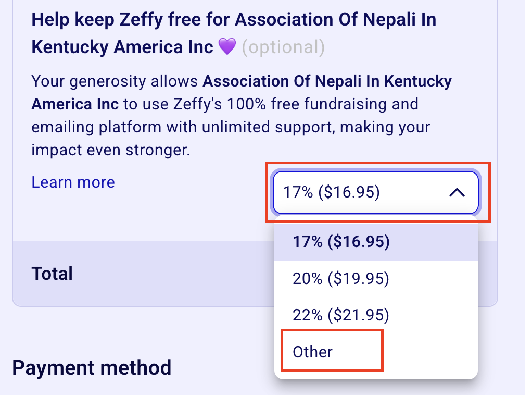The height and width of the screenshot is (395, 532).
Task: Click the making your text in description
Action: [x=385, y=127]
